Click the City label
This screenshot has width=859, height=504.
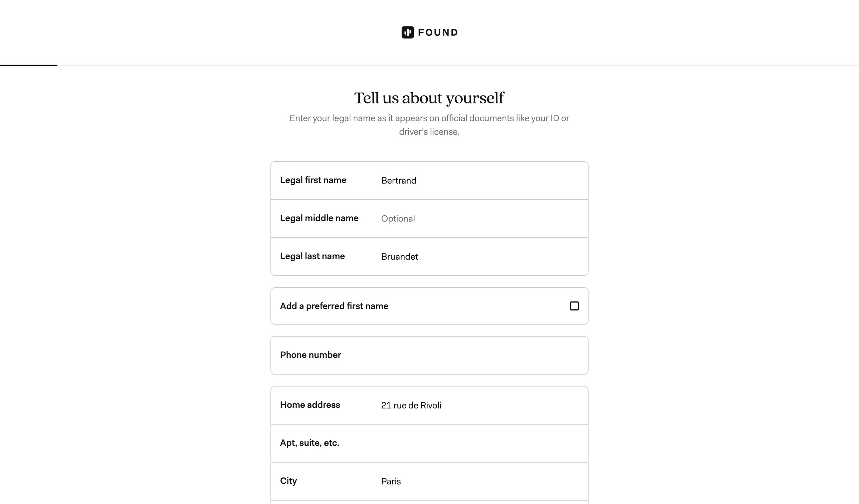click(288, 481)
